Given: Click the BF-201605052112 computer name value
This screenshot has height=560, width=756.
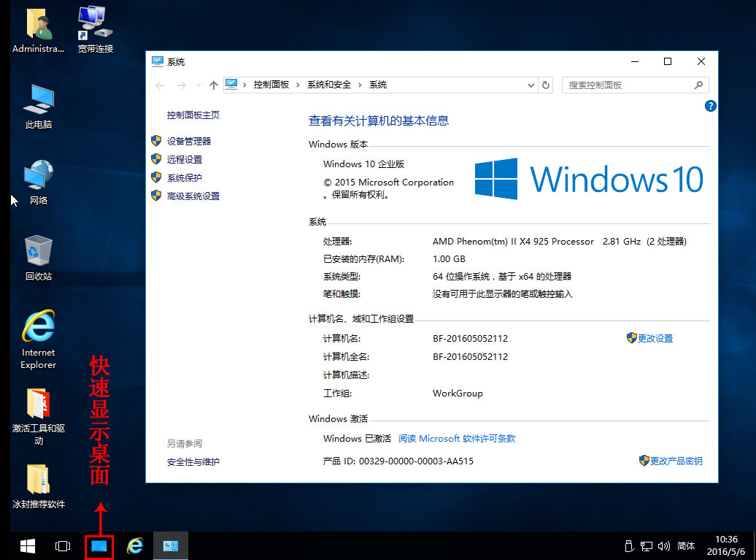Looking at the screenshot, I should point(470,339).
